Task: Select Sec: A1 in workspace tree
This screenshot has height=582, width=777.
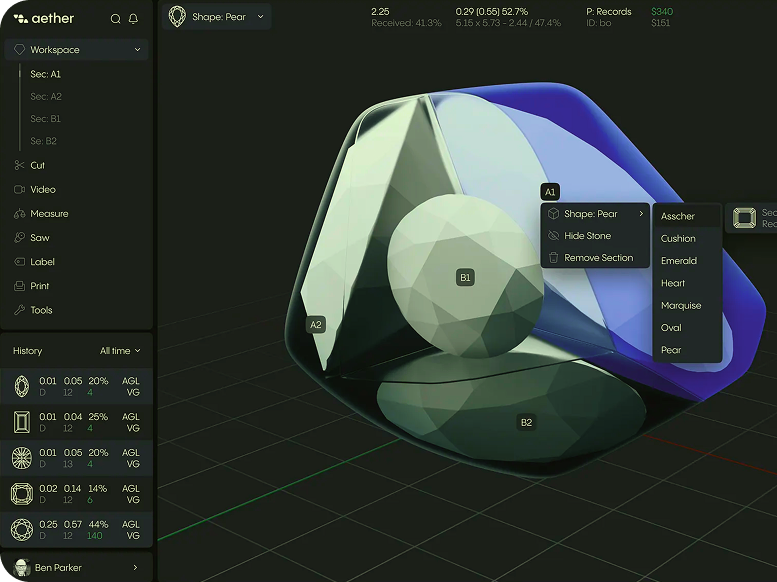Action: [46, 74]
